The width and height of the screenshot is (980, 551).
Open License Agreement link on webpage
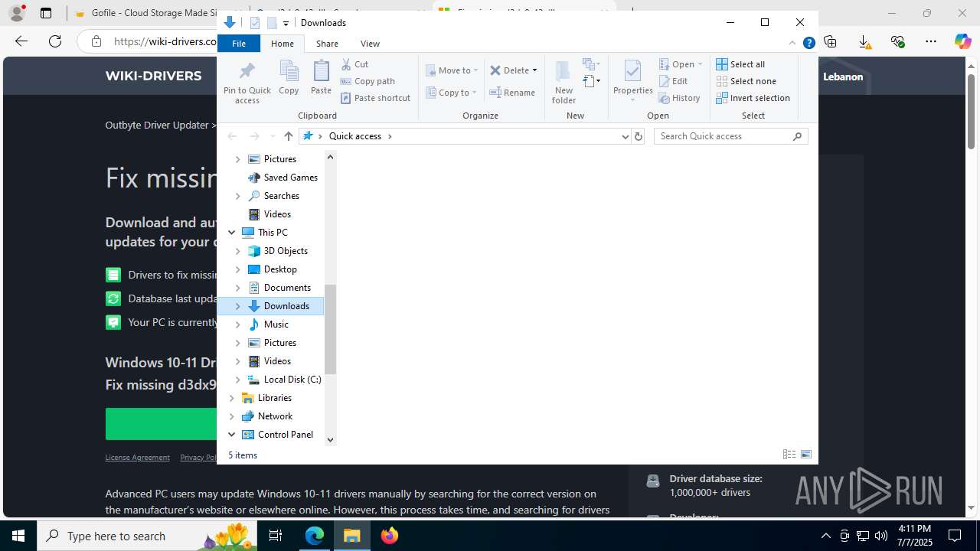(137, 458)
